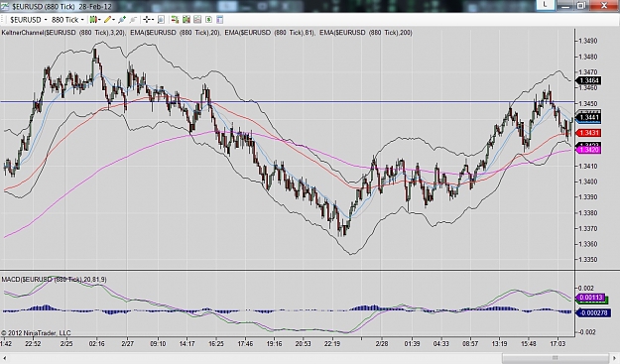
Task: Click the 01:39 time axis label
Action: (x=412, y=344)
